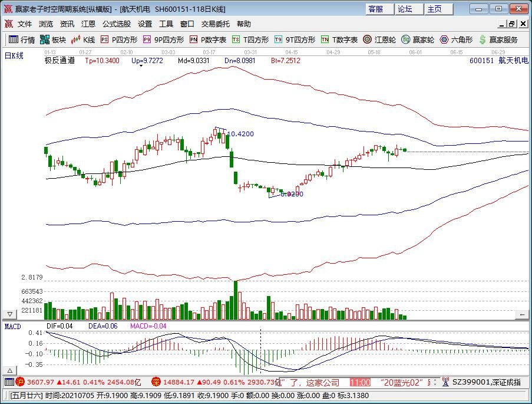The width and height of the screenshot is (532, 404).
Task: Click the 3607.97 Shanghai index value
Action: (41, 382)
